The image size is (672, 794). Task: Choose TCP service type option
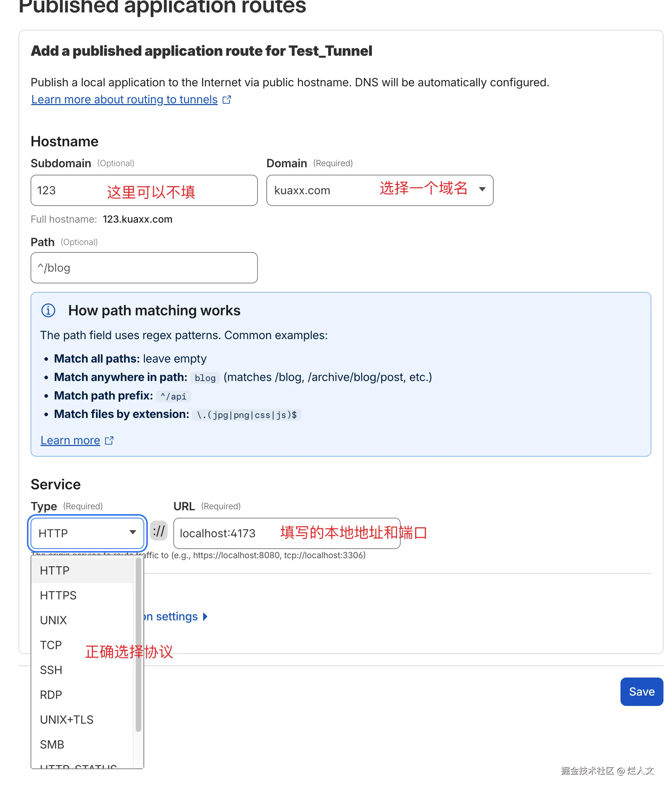coord(51,645)
